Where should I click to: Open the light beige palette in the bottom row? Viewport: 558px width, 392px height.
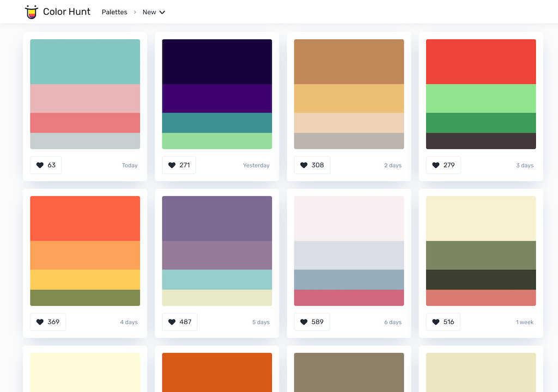[481, 372]
